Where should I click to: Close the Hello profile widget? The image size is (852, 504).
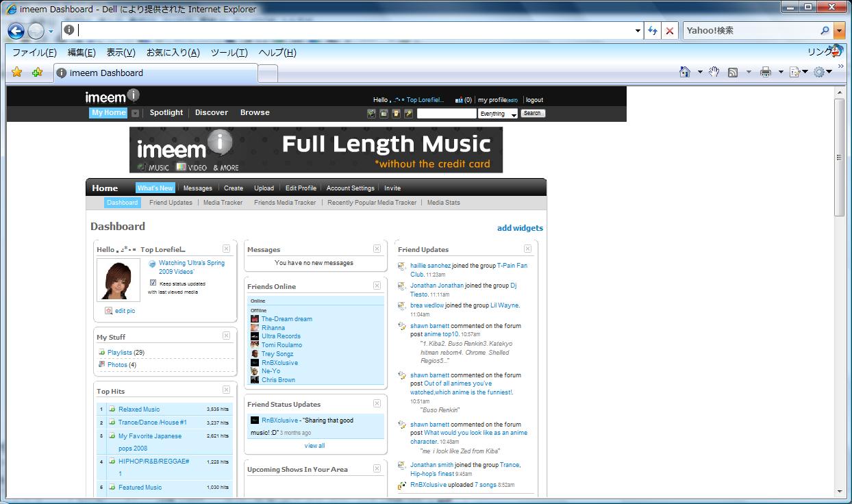coord(226,249)
